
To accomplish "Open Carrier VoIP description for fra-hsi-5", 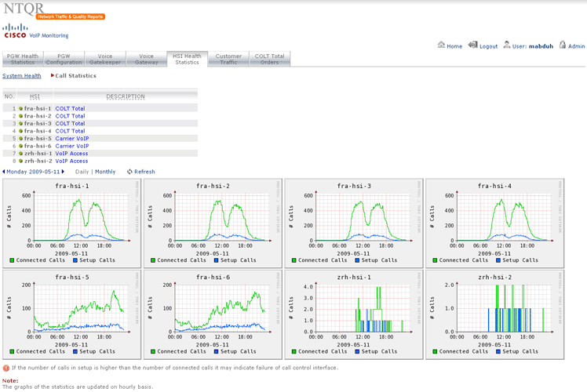I will [x=71, y=139].
